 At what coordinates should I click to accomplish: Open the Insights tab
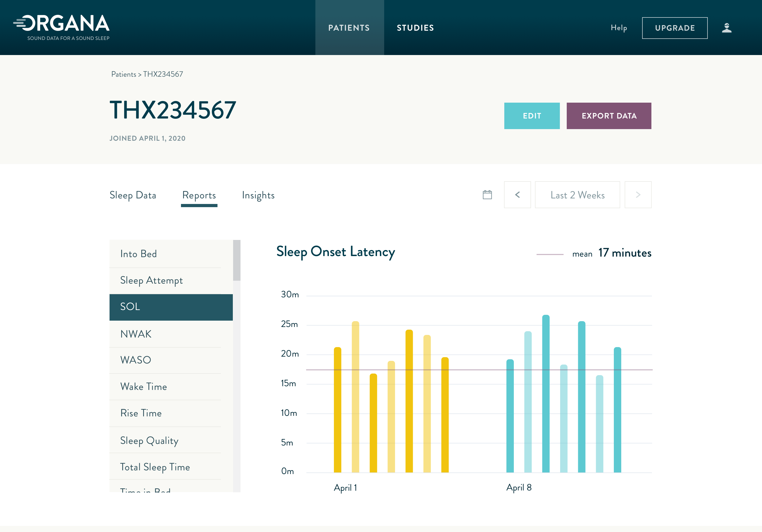258,195
